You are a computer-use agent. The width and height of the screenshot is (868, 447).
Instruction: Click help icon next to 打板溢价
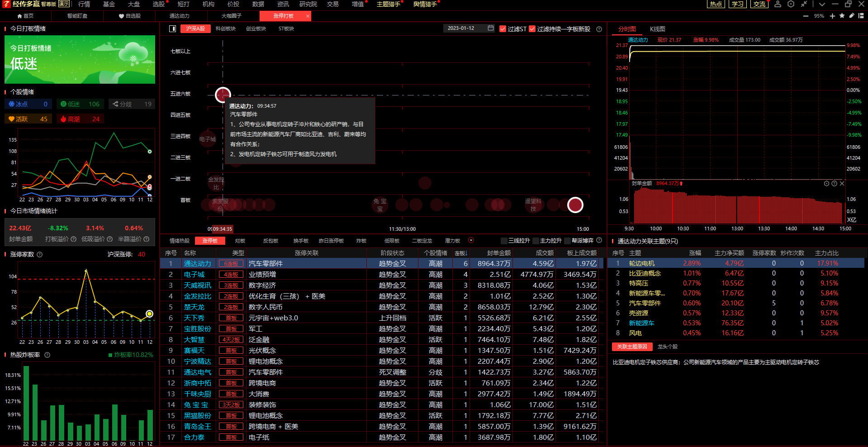(73, 239)
